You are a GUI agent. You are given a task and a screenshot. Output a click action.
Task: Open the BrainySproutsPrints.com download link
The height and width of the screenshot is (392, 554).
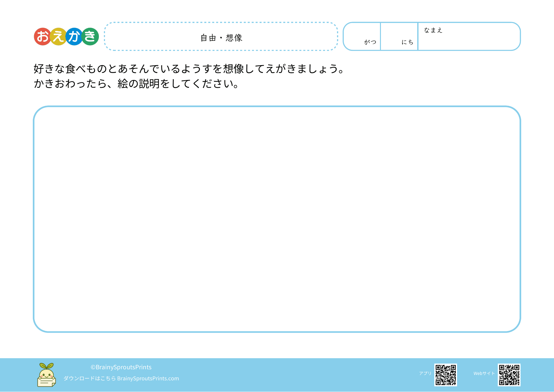click(148, 378)
